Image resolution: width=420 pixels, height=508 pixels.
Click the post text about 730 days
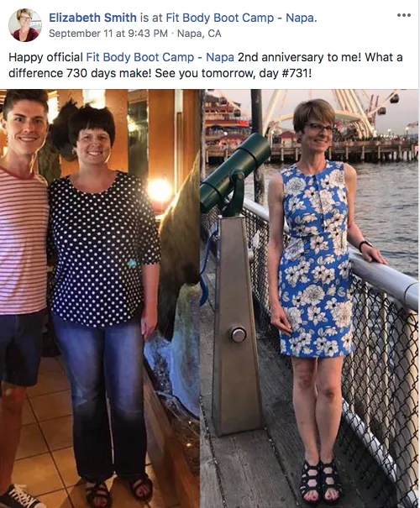click(206, 65)
